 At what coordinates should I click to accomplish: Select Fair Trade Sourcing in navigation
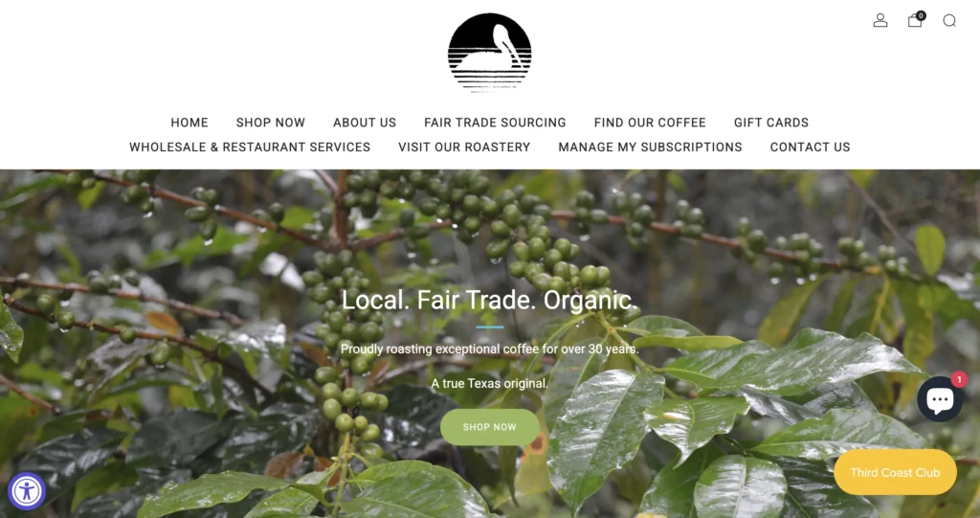click(495, 123)
